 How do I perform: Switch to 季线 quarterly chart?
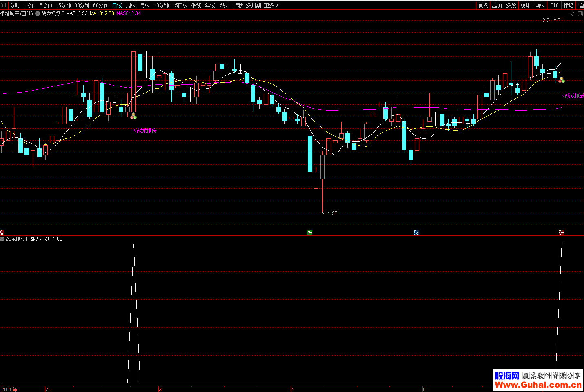click(x=196, y=5)
